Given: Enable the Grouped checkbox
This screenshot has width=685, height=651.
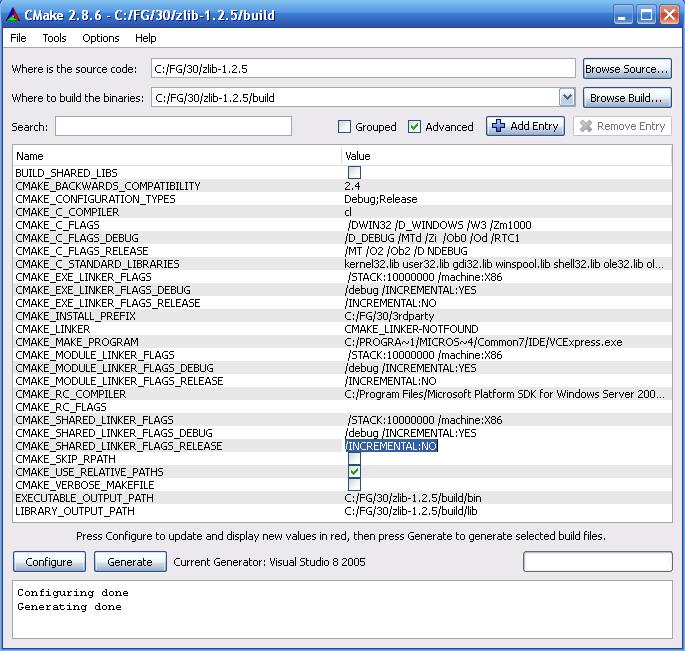Looking at the screenshot, I should click(344, 127).
